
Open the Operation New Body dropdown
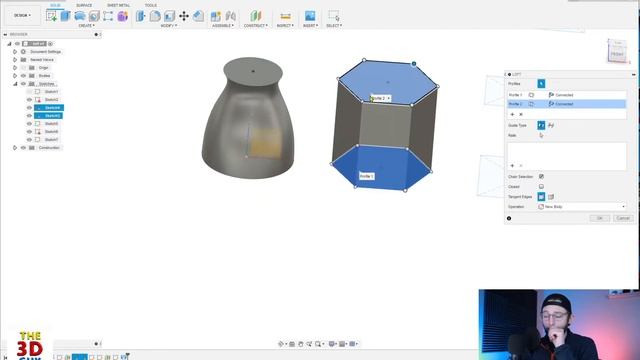pos(582,207)
